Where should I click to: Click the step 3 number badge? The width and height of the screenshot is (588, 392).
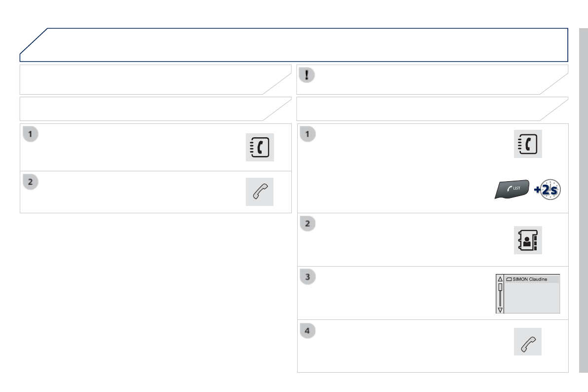(x=308, y=277)
